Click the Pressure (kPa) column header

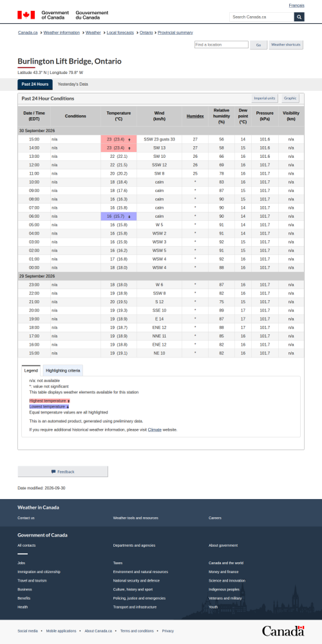click(265, 116)
